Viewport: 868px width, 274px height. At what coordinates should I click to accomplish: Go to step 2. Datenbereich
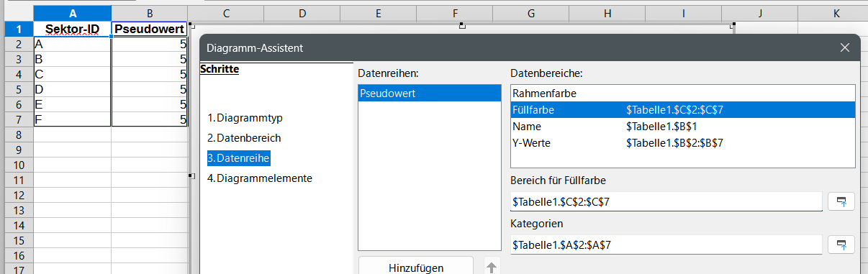coord(244,137)
